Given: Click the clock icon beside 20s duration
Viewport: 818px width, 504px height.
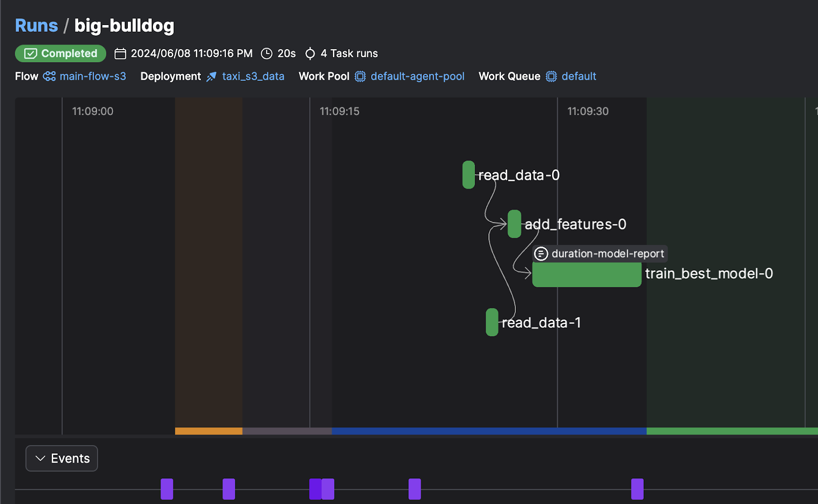Looking at the screenshot, I should click(x=266, y=54).
